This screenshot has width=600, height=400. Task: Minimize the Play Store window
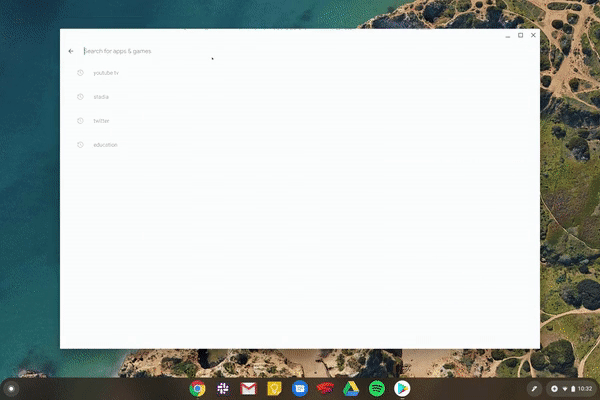coord(508,35)
